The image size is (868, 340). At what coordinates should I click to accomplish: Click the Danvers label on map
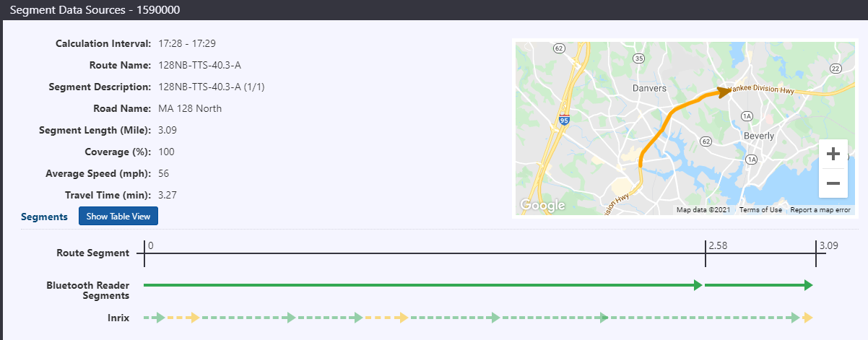(650, 88)
